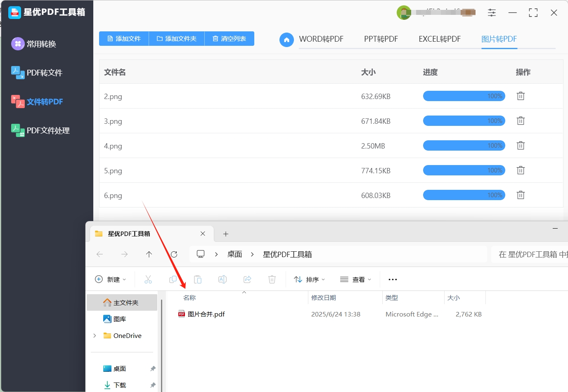Viewport: 568px width, 392px height.
Task: Switch to the WORD转PDF tab
Action: click(x=321, y=39)
